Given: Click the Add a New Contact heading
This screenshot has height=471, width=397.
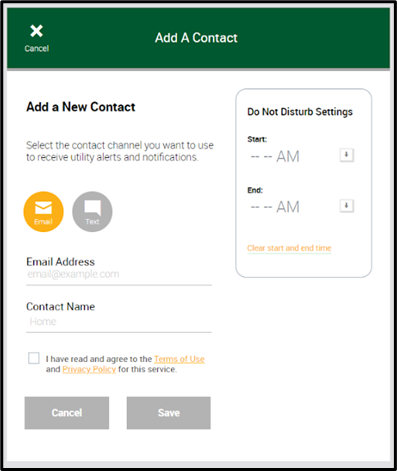Looking at the screenshot, I should point(81,107).
